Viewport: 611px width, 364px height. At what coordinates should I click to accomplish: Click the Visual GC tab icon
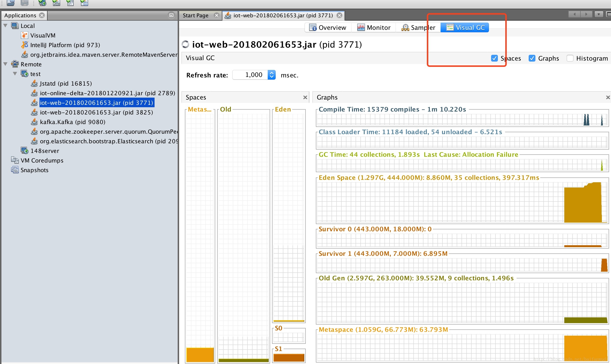[x=449, y=27]
